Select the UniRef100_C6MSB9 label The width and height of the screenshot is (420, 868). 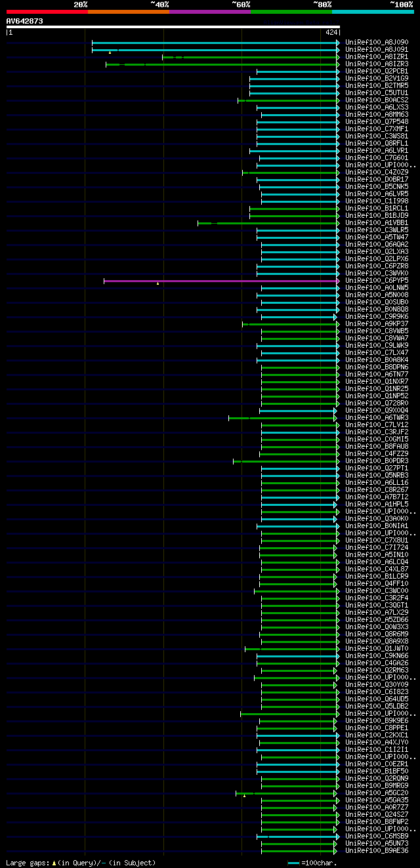pos(377,837)
